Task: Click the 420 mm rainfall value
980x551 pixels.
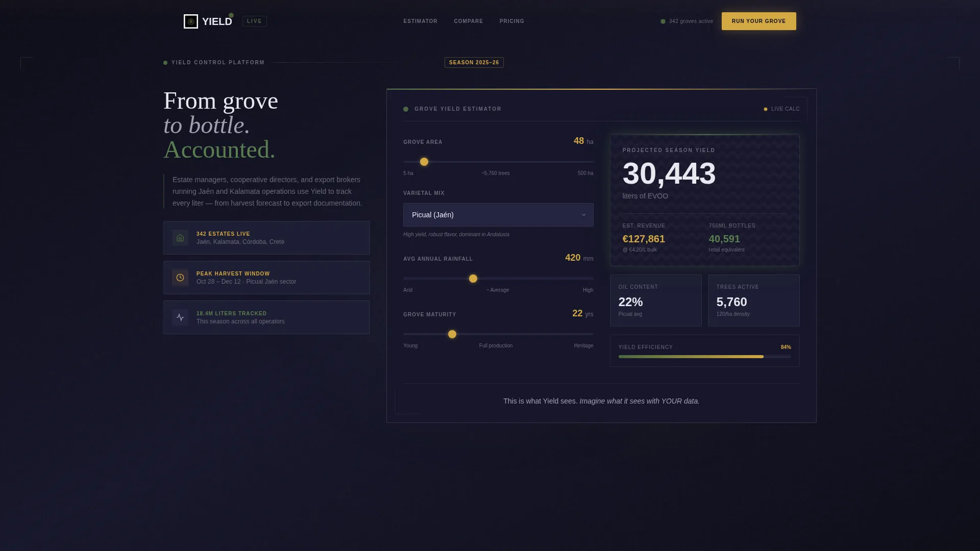Action: [579, 258]
